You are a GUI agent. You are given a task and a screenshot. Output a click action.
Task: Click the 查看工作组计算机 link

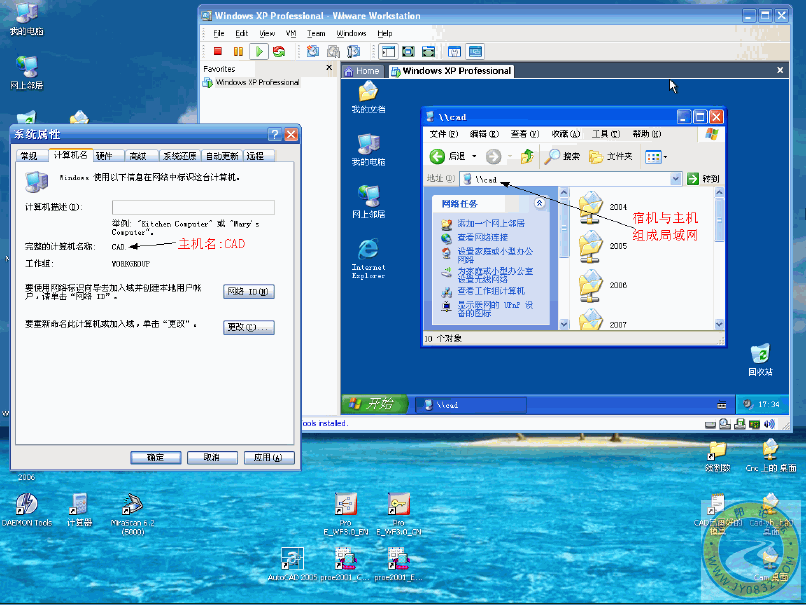coord(491,291)
